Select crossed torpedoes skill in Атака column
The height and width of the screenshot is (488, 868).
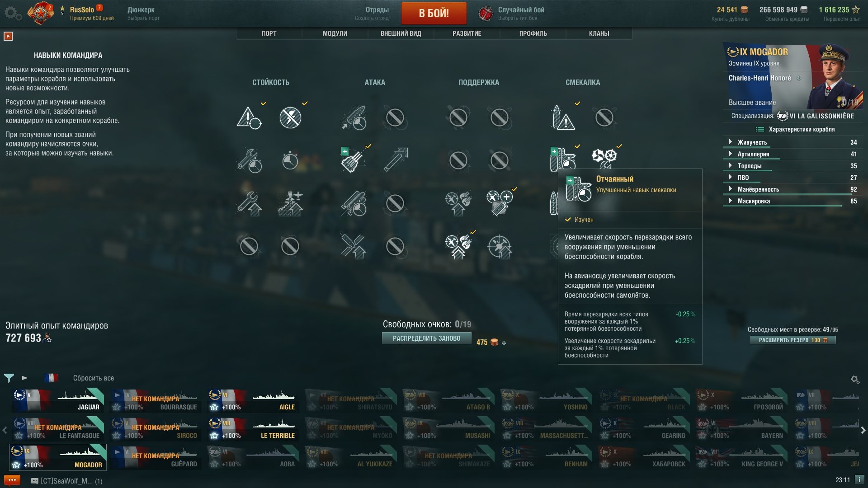click(353, 246)
